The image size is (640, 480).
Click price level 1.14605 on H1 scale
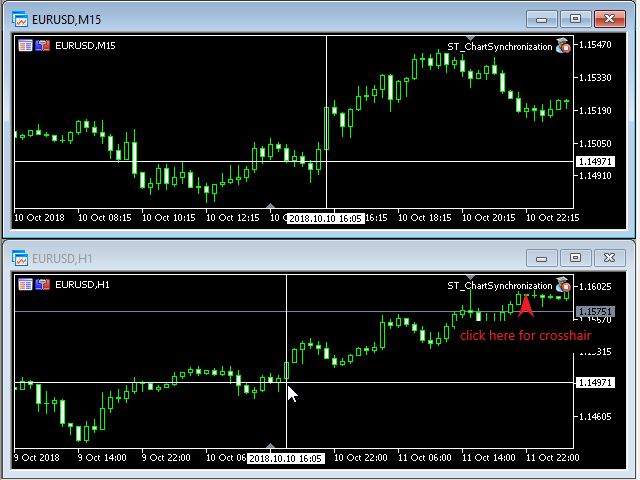(x=596, y=417)
